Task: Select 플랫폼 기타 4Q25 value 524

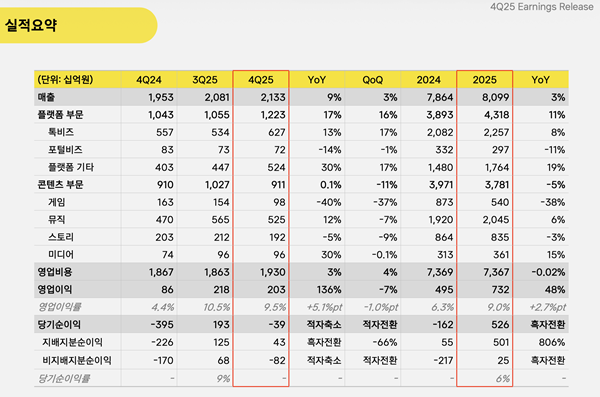Action: [x=276, y=167]
